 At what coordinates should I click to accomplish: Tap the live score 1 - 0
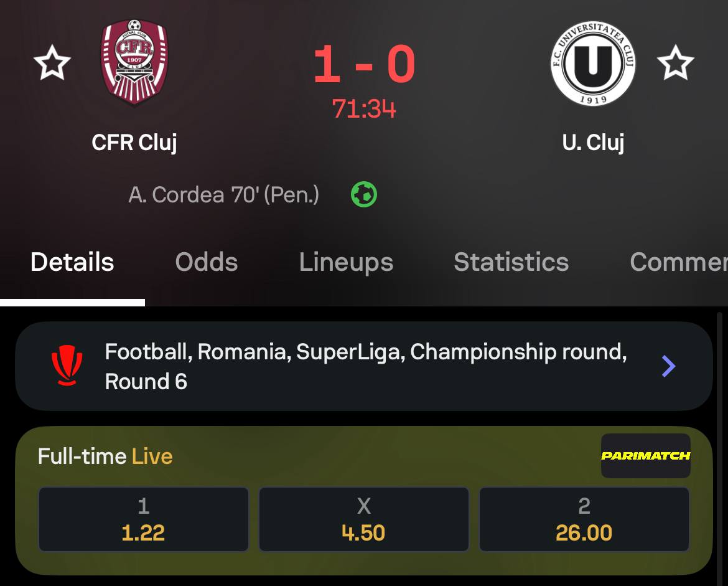(x=364, y=65)
